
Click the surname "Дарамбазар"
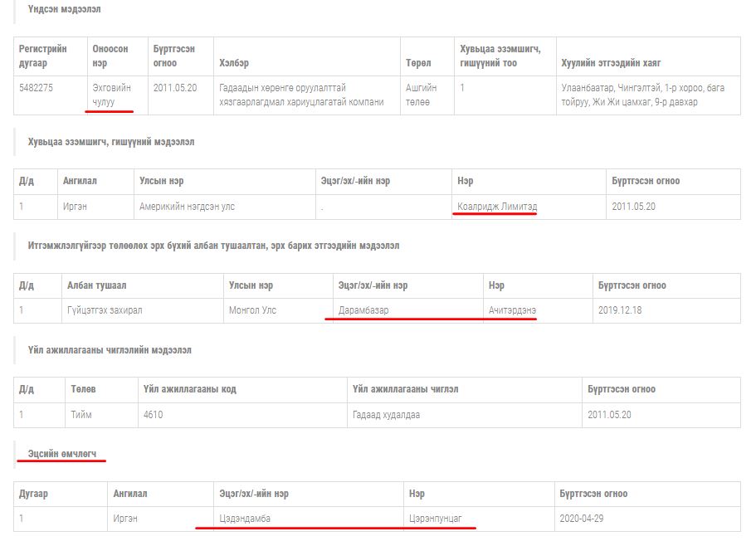tap(363, 310)
